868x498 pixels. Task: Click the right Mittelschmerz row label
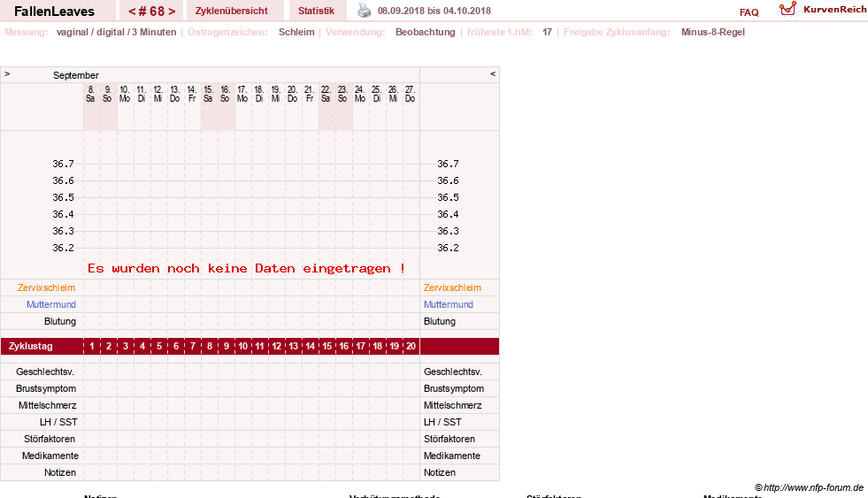[453, 405]
